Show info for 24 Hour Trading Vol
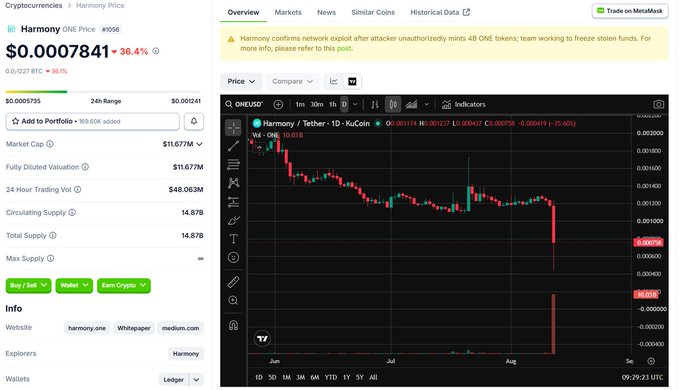This screenshot has width=680, height=390. tap(78, 190)
